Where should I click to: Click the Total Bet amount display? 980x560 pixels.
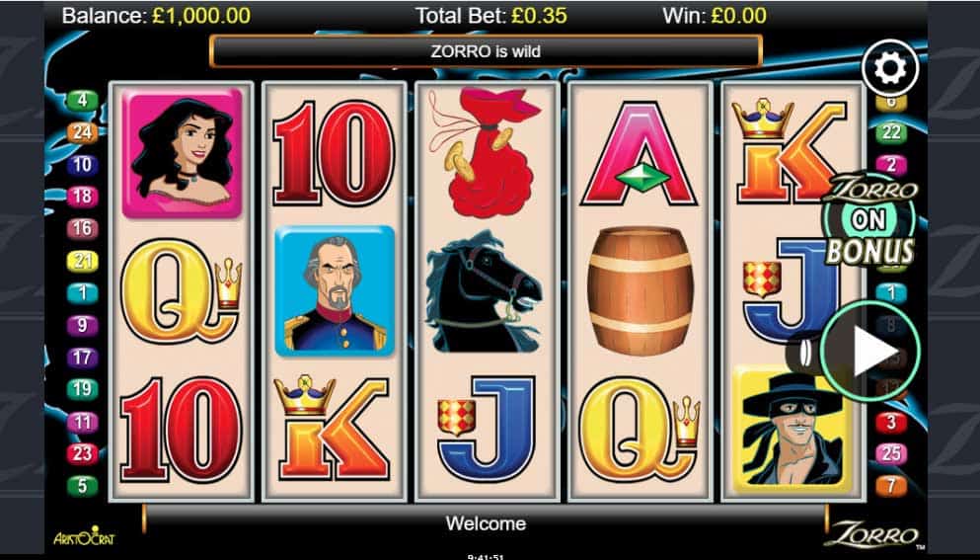491,16
